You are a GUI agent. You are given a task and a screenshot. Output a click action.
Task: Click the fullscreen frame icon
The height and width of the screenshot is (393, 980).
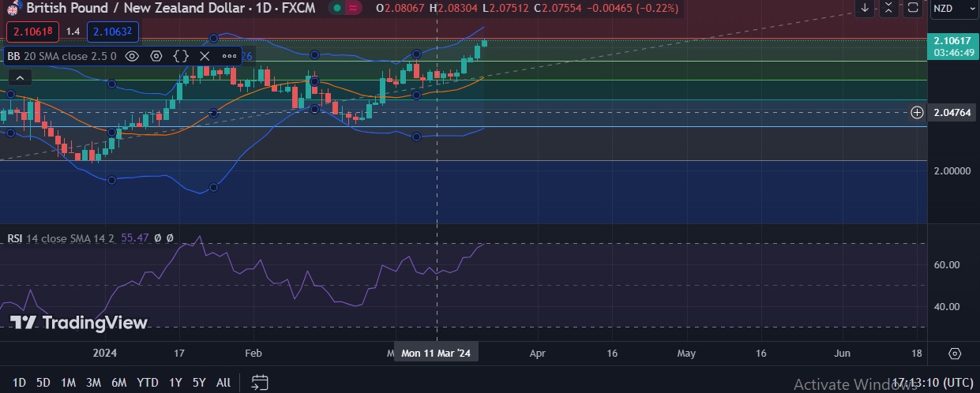click(x=913, y=8)
